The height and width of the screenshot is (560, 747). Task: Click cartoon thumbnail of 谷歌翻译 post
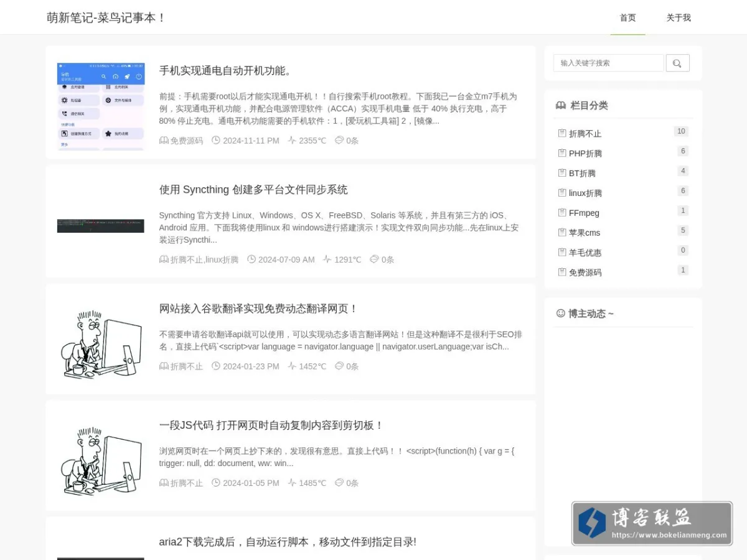pos(100,345)
